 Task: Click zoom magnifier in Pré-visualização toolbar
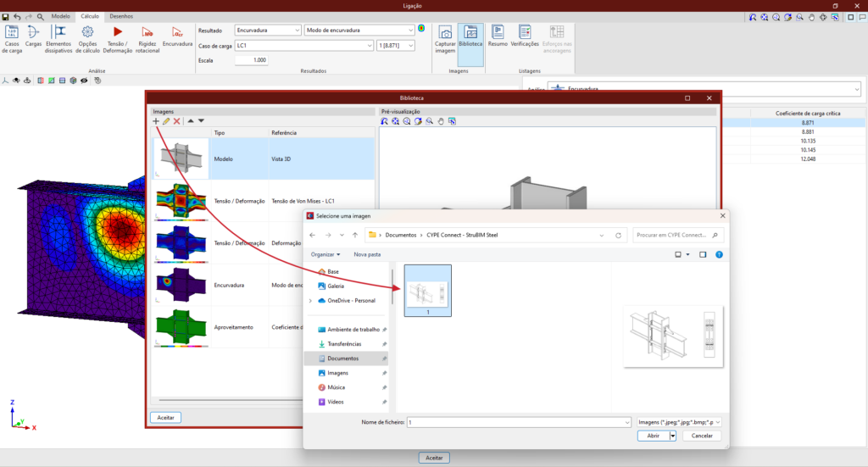(430, 121)
